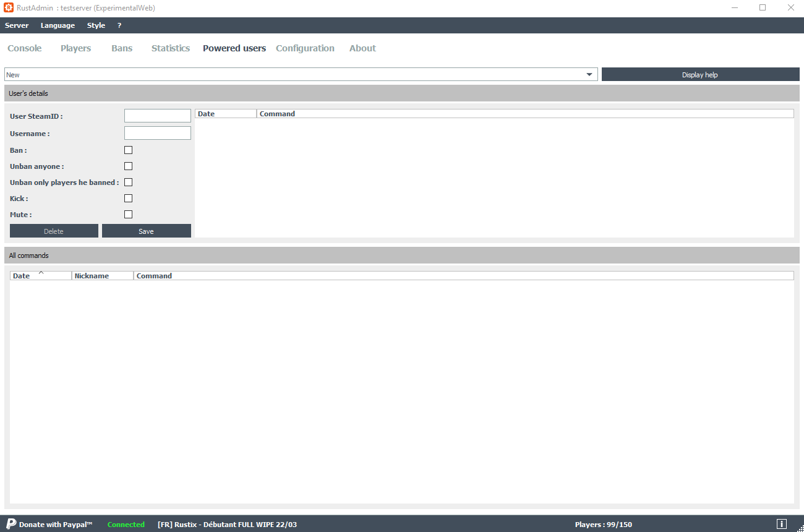The image size is (804, 532).
Task: Toggle the Kick permission checkbox
Action: pyautogui.click(x=129, y=198)
